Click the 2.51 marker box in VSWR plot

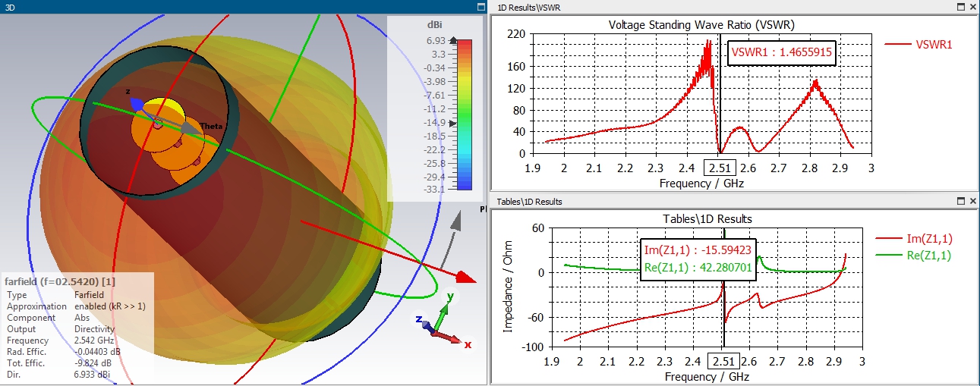(x=720, y=167)
